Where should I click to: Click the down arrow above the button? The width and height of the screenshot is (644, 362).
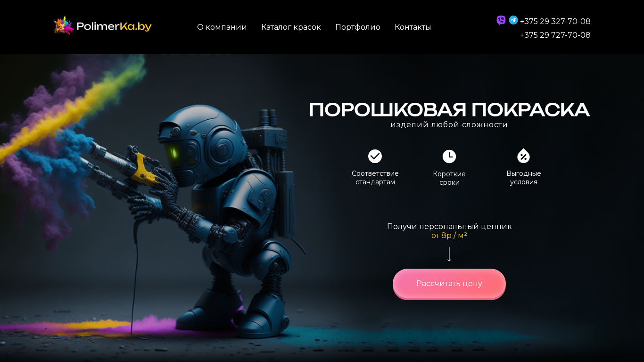pos(449,255)
